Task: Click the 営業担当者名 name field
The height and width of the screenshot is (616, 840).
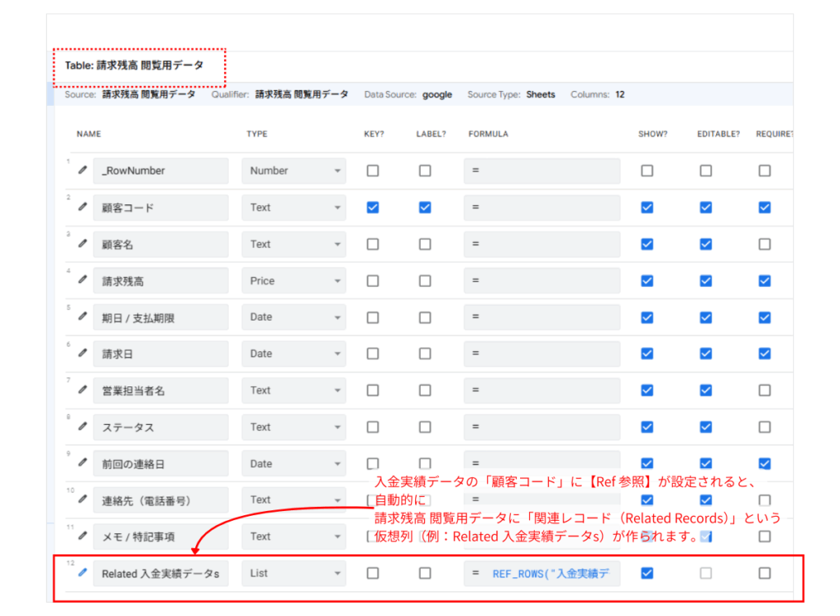Action: click(x=161, y=390)
